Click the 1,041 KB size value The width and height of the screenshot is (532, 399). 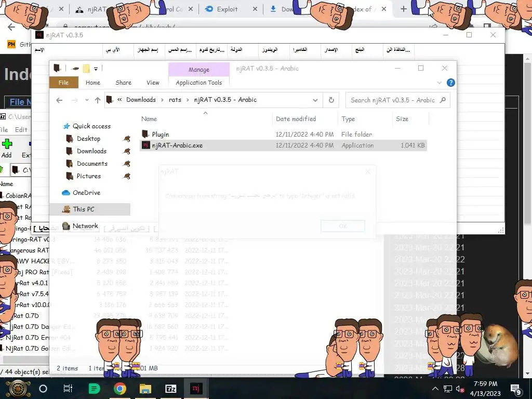click(413, 145)
